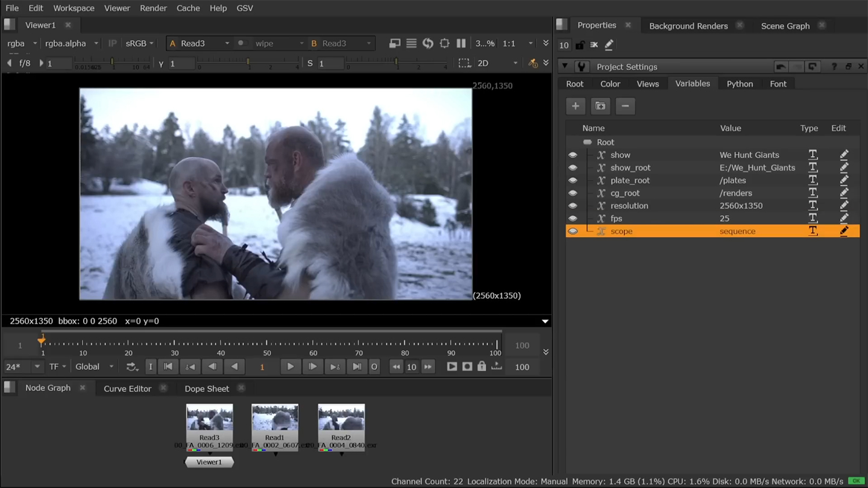This screenshot has width=868, height=488.
Task: Toggle the scanline display icon in Viewer
Action: coord(411,43)
